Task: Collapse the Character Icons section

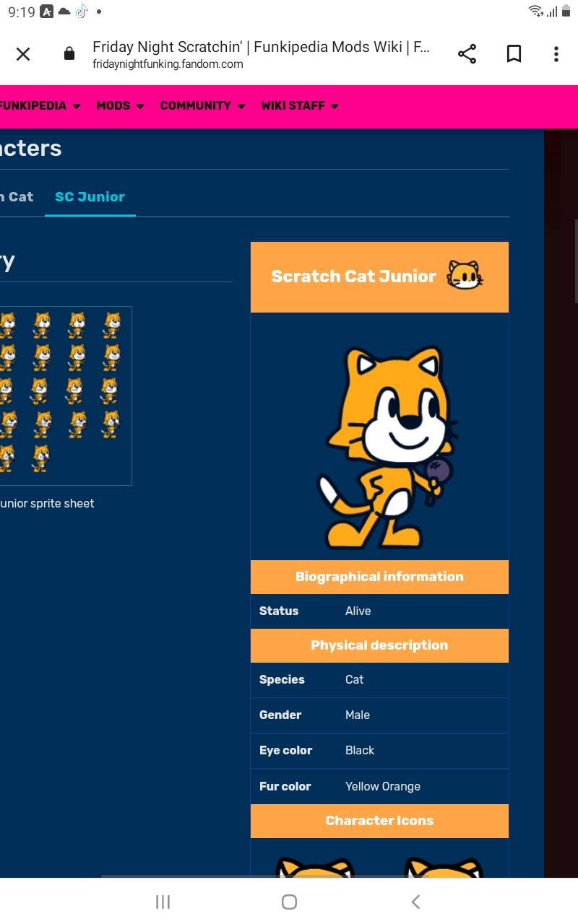Action: click(x=379, y=821)
